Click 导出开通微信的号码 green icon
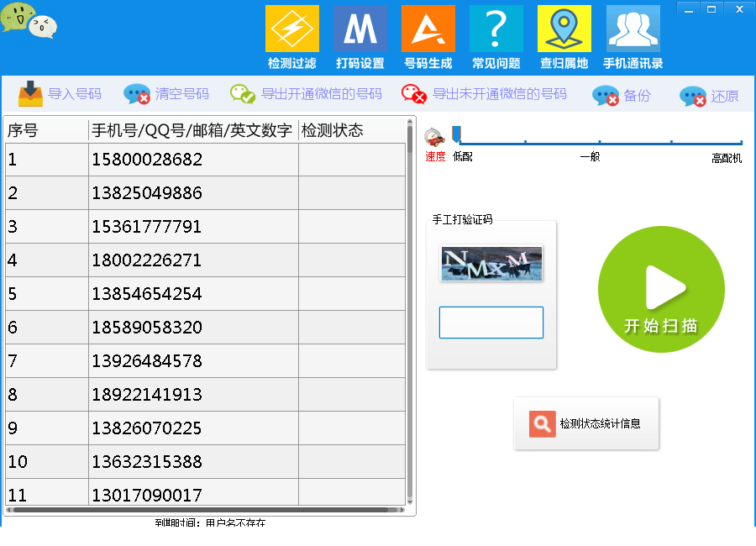756x546 pixels. click(x=243, y=94)
